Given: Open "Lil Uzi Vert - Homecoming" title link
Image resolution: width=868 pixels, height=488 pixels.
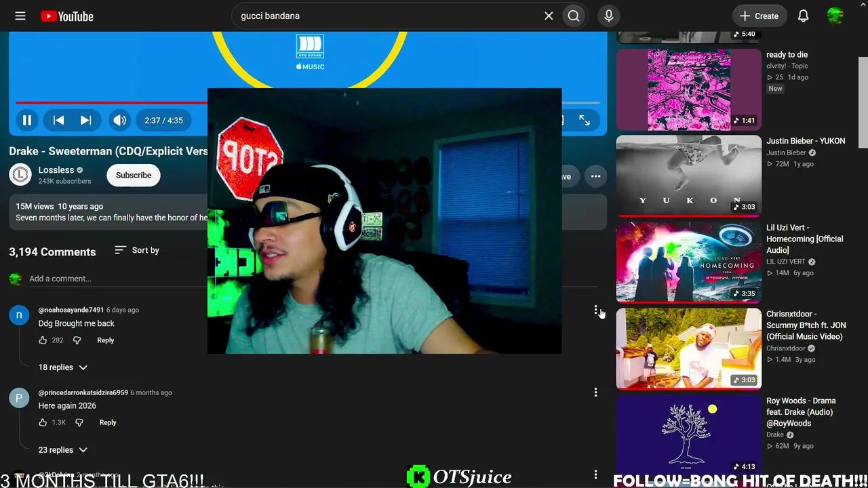Looking at the screenshot, I should 805,239.
